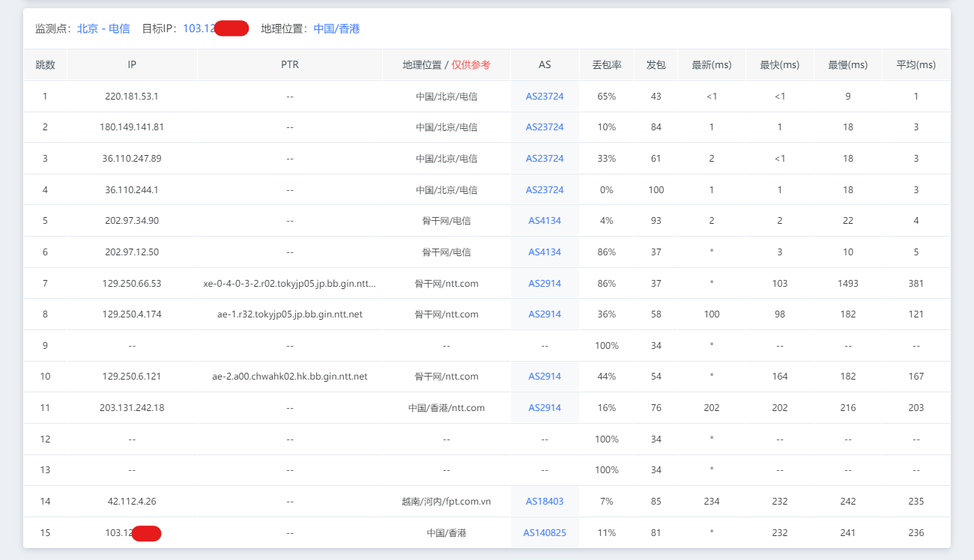Open AS2914 link for 129.250.4.174
The width and height of the screenshot is (974, 560).
[x=545, y=314]
